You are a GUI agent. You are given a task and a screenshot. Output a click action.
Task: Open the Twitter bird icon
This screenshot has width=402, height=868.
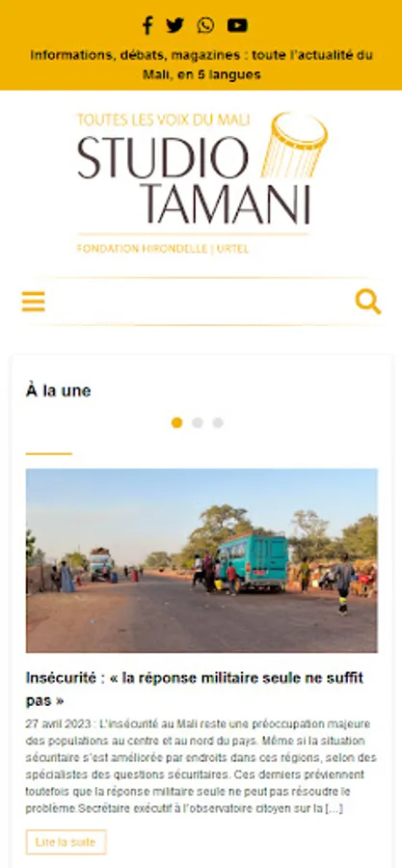pos(174,25)
